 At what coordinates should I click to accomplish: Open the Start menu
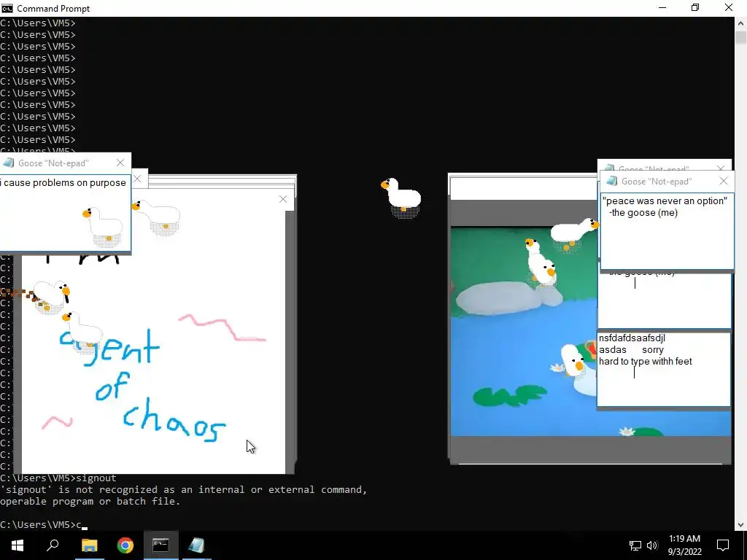pos(18,545)
